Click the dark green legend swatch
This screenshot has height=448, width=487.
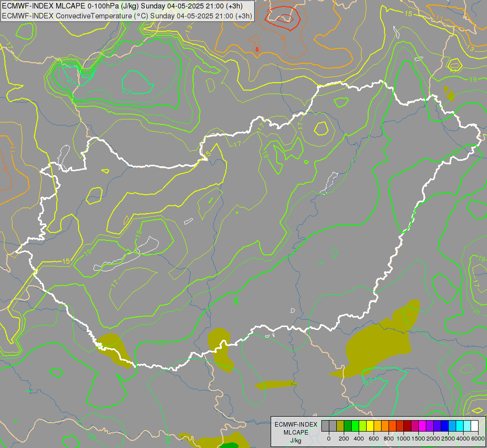pyautogui.click(x=348, y=426)
